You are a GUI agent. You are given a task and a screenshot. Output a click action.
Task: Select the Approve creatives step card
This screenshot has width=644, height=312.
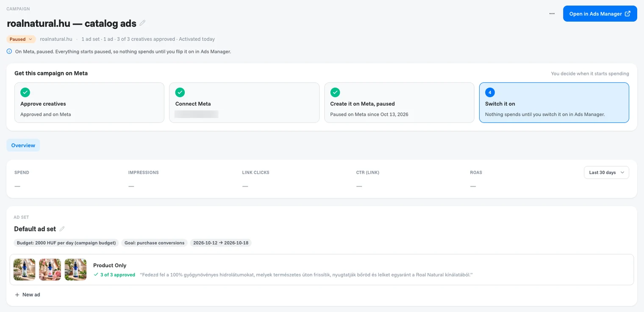click(x=89, y=103)
